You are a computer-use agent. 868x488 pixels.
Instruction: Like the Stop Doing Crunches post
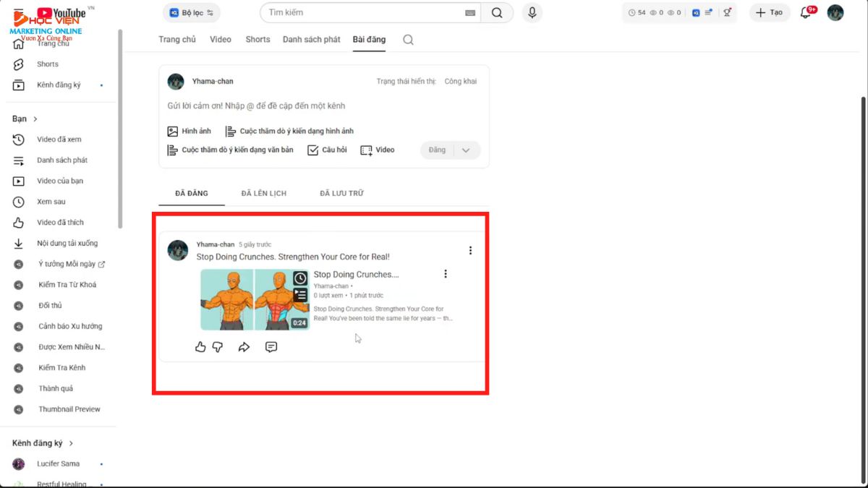pyautogui.click(x=200, y=347)
